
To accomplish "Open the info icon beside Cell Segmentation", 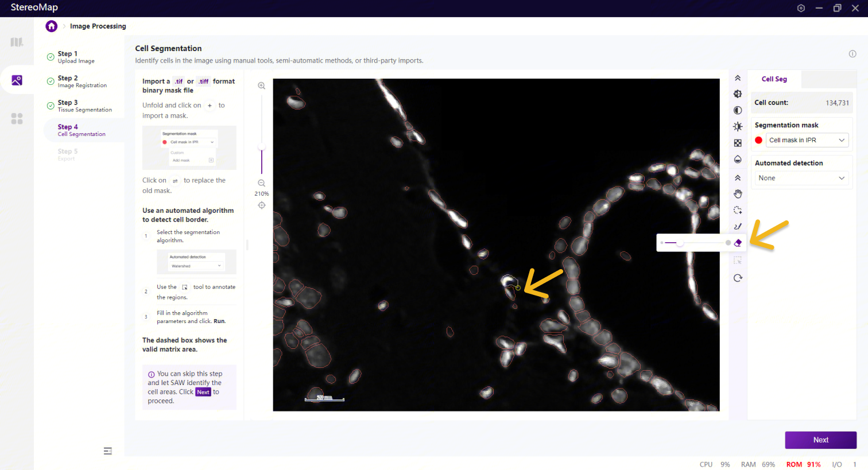I will [852, 54].
